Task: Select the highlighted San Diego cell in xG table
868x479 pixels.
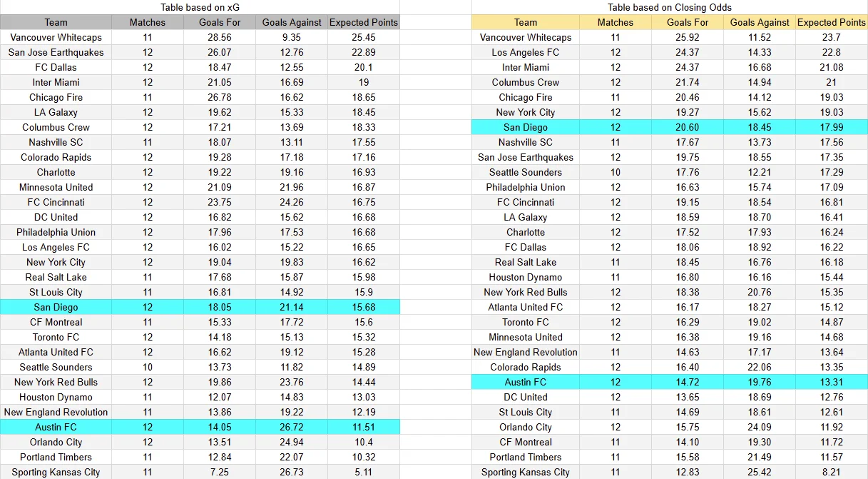Action: (x=56, y=307)
